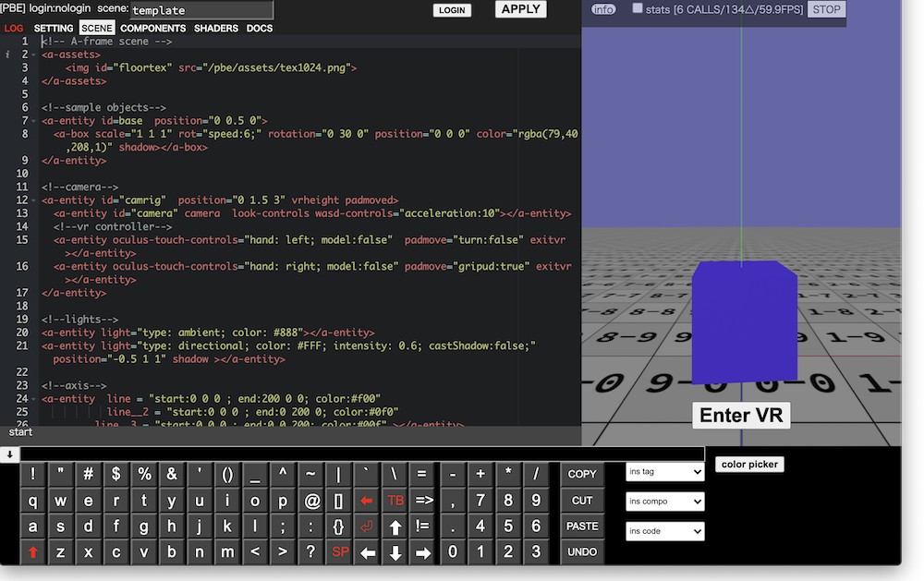Click the Enter VR button
924x581 pixels.
[740, 415]
